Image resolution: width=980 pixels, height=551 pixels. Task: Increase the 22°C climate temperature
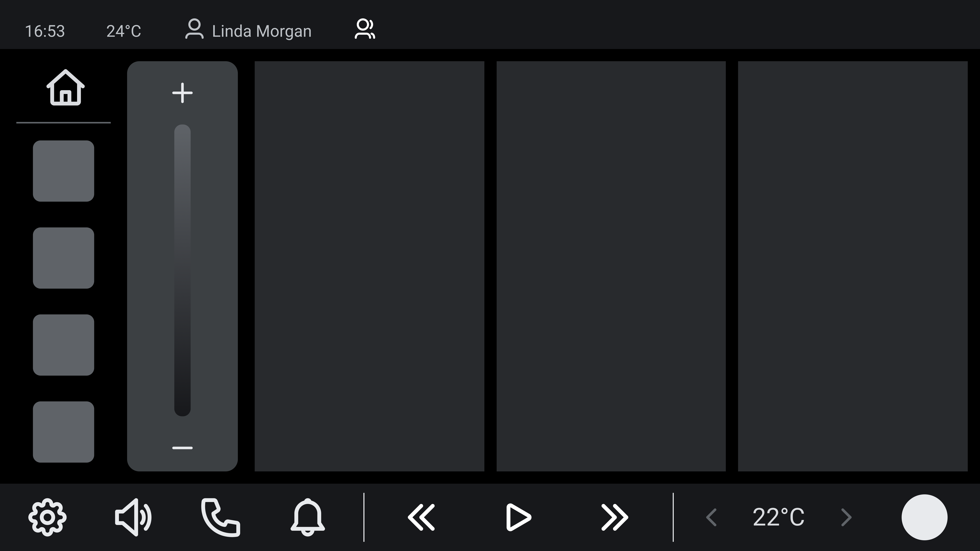click(x=846, y=517)
